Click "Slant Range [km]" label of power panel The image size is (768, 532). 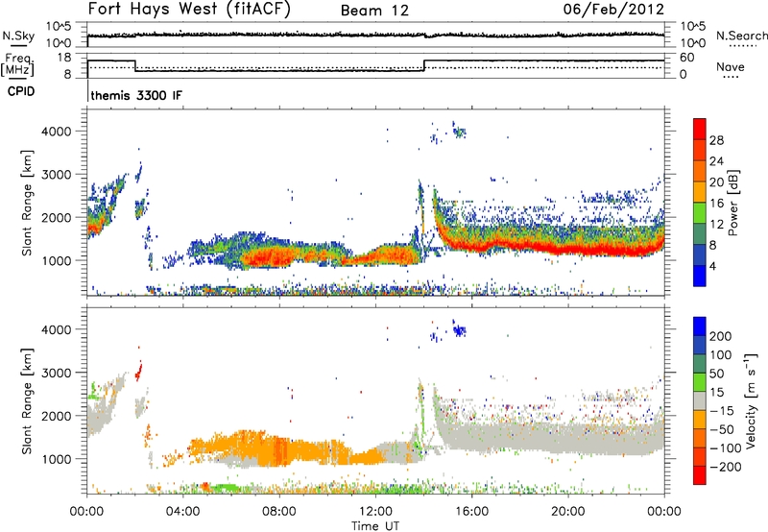[27, 204]
